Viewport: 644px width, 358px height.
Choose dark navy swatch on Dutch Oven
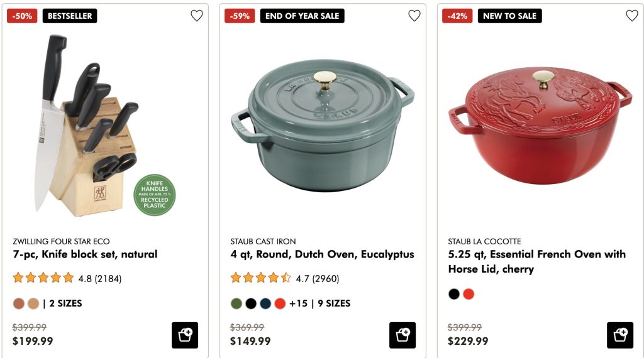[265, 303]
